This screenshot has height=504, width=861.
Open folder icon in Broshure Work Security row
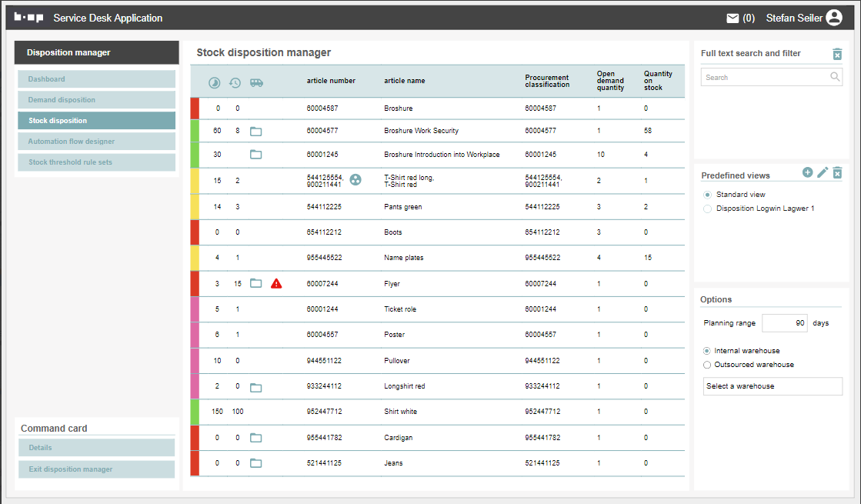(256, 132)
